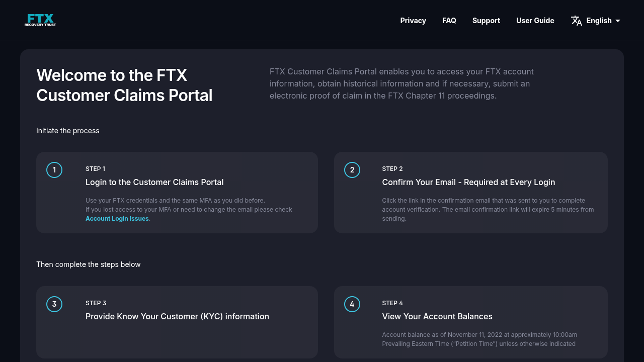Open the Privacy page
The image size is (644, 362).
point(413,21)
